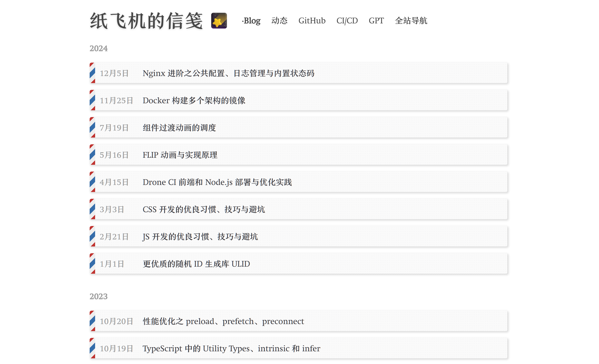This screenshot has width=599, height=364.
Task: Click the 2023 year heading
Action: click(99, 296)
